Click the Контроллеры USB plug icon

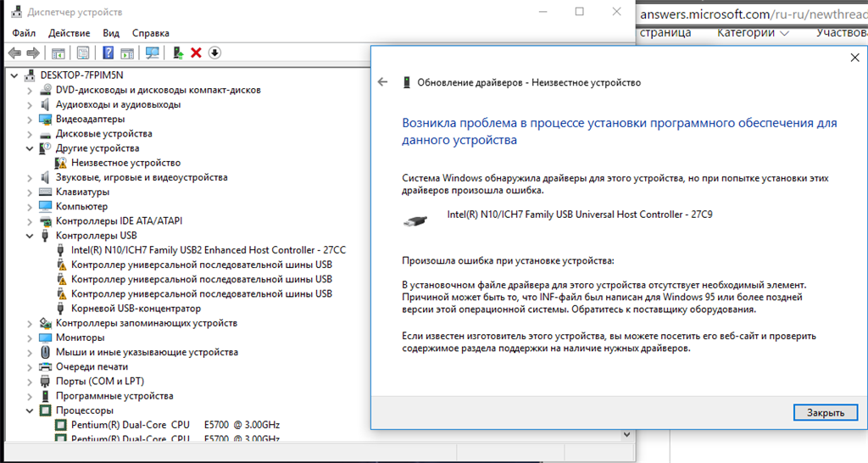pyautogui.click(x=46, y=236)
